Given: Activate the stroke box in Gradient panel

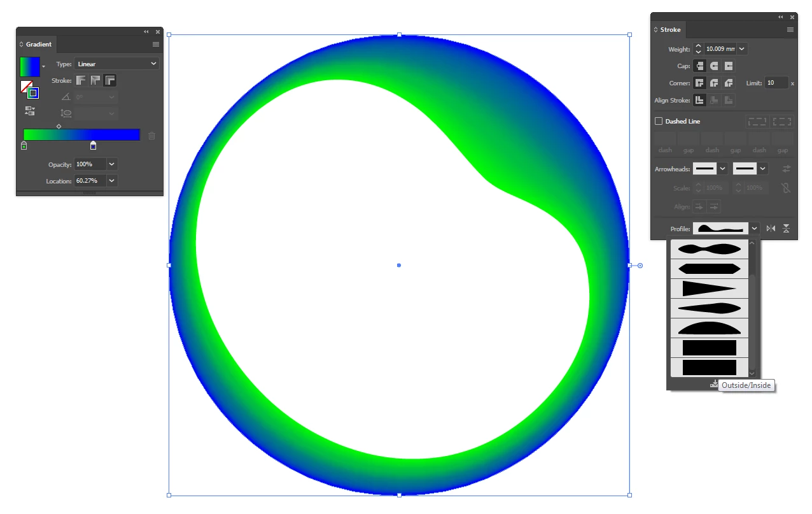Looking at the screenshot, I should 33,93.
